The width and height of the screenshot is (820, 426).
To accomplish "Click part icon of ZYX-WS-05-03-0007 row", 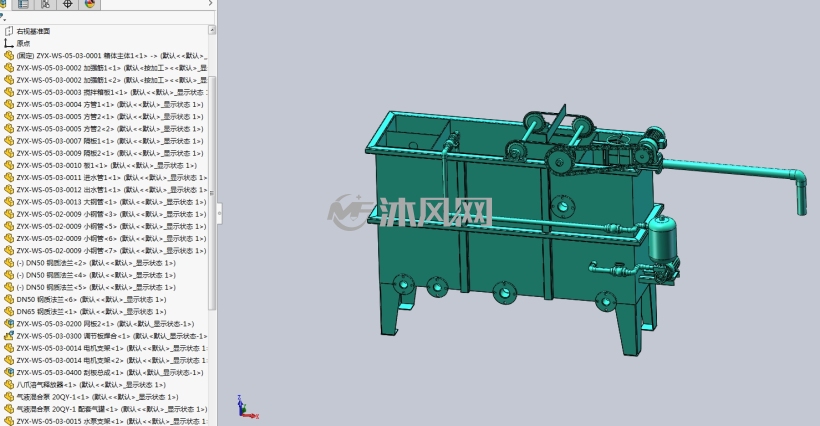I will pos(9,141).
